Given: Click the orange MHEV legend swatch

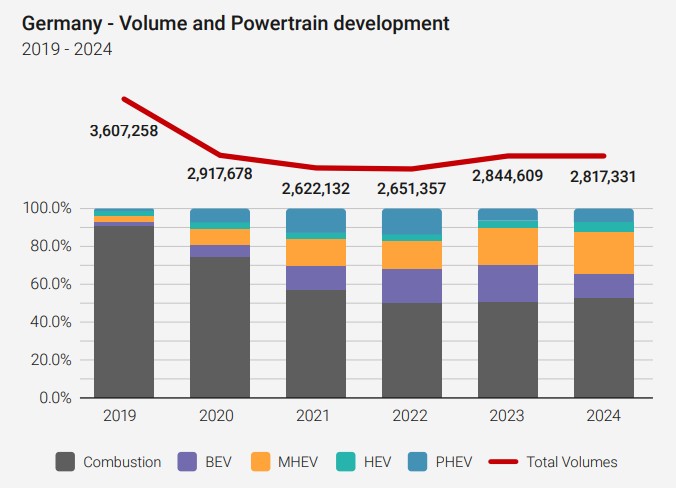Looking at the screenshot, I should point(259,462).
